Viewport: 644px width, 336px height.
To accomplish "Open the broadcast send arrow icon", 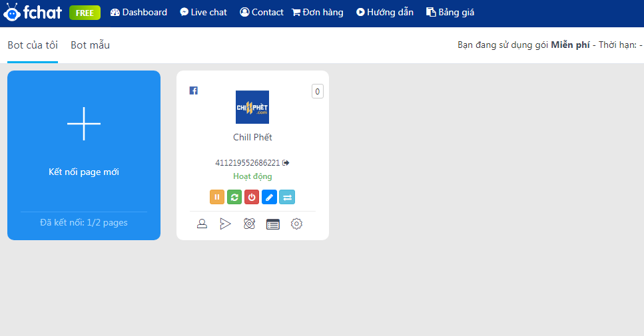I will coord(226,224).
